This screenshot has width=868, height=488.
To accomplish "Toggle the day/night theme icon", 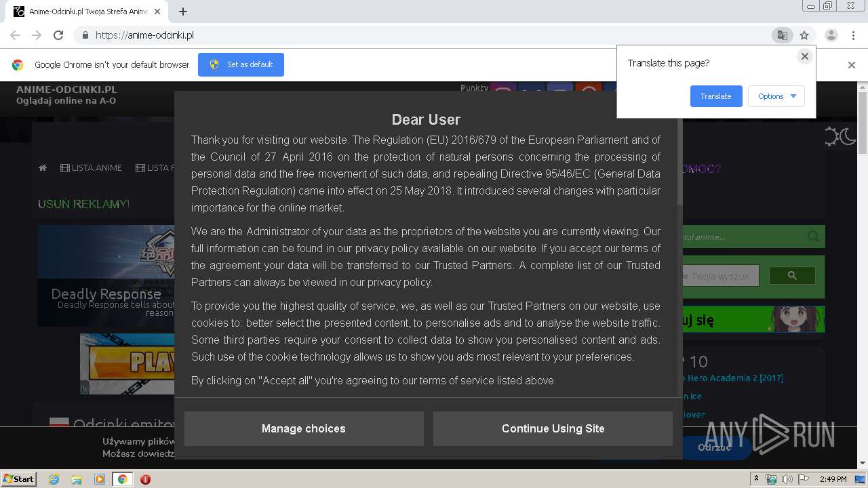I will 840,137.
